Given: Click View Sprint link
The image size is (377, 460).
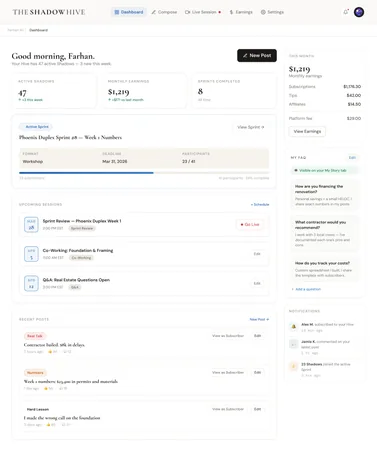Looking at the screenshot, I should [251, 127].
